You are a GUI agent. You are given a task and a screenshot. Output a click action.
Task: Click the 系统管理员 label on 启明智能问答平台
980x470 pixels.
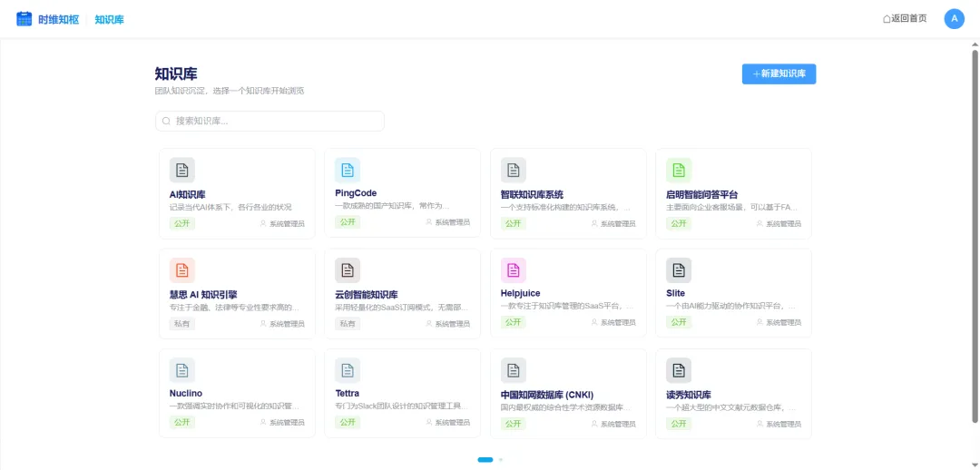point(784,224)
